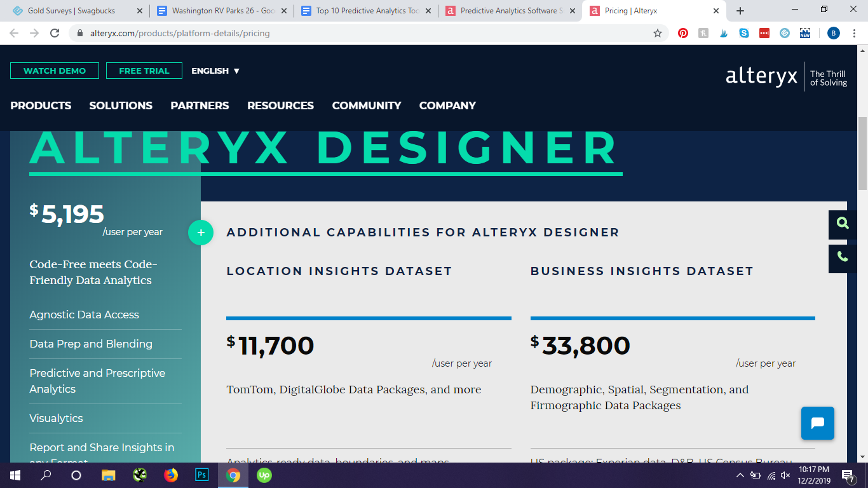868x488 pixels.
Task: Bookmark page with the star icon
Action: [x=658, y=33]
